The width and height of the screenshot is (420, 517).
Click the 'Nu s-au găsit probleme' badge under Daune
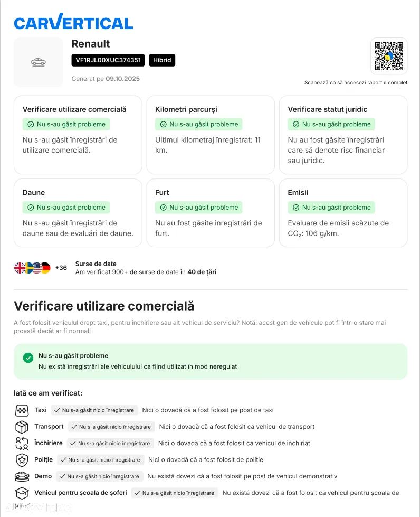[x=66, y=208]
